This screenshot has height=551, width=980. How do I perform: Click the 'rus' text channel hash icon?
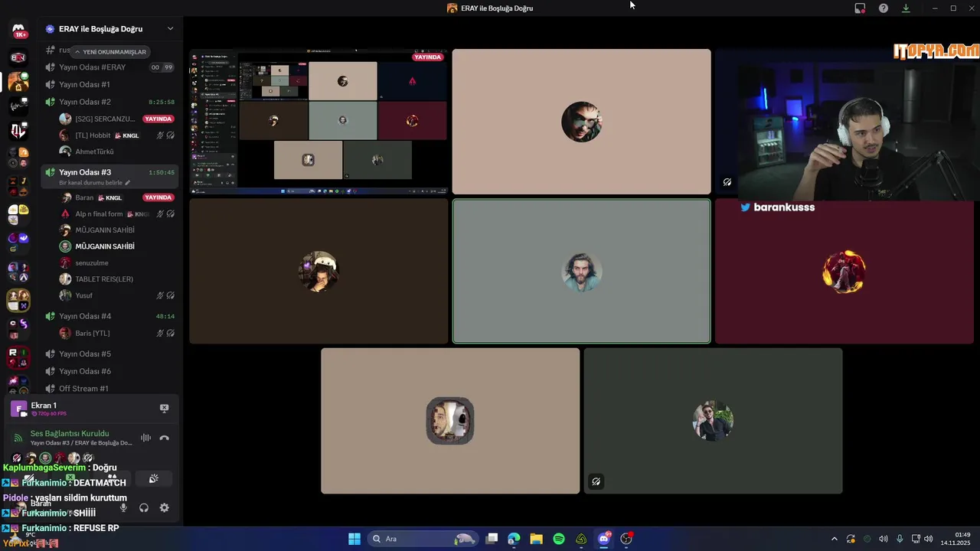[x=50, y=50]
